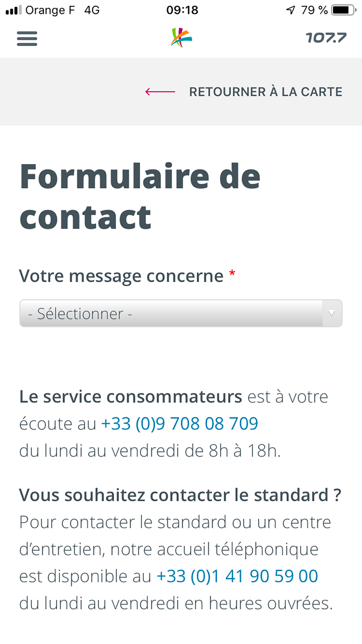Tap the Le service consommateurs bold text
The image size is (362, 644).
tap(130, 397)
